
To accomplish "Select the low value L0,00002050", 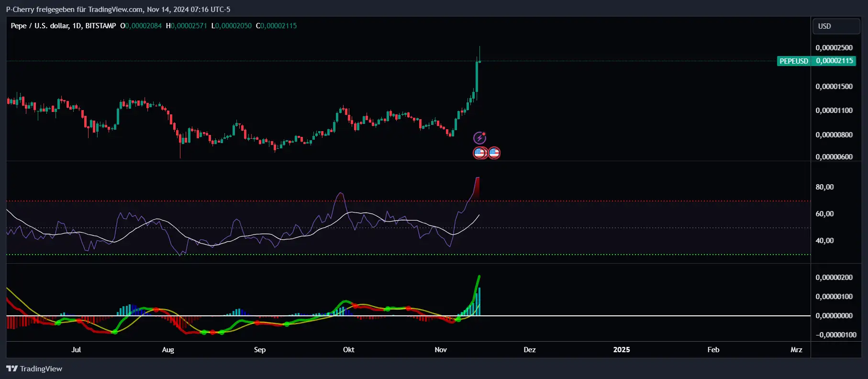I will click(x=231, y=26).
